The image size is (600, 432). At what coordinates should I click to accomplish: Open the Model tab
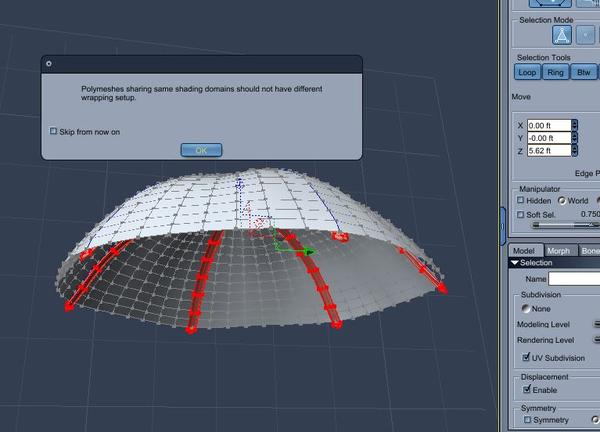click(524, 251)
